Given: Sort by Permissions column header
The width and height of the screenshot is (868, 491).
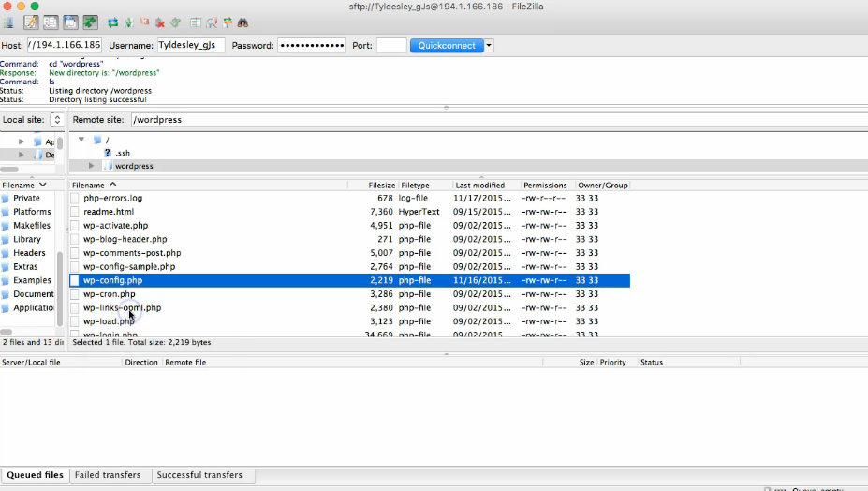Looking at the screenshot, I should [x=545, y=186].
